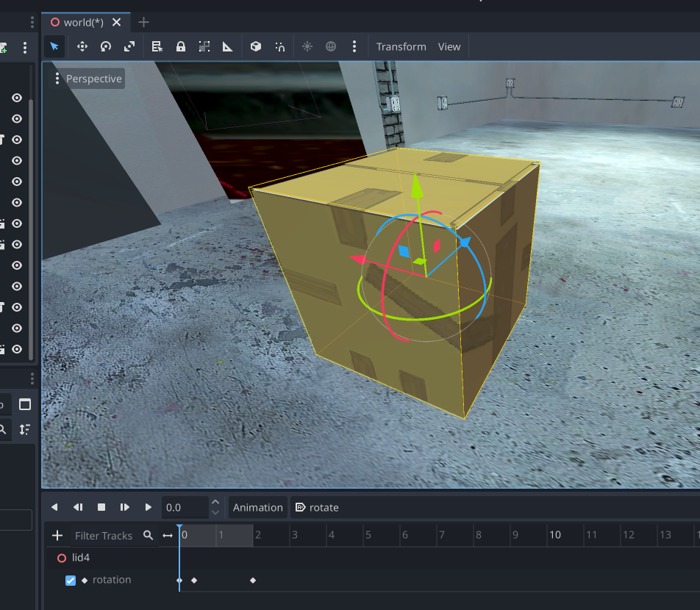Hide the topmost node via eye icon
The width and height of the screenshot is (700, 610).
17,98
